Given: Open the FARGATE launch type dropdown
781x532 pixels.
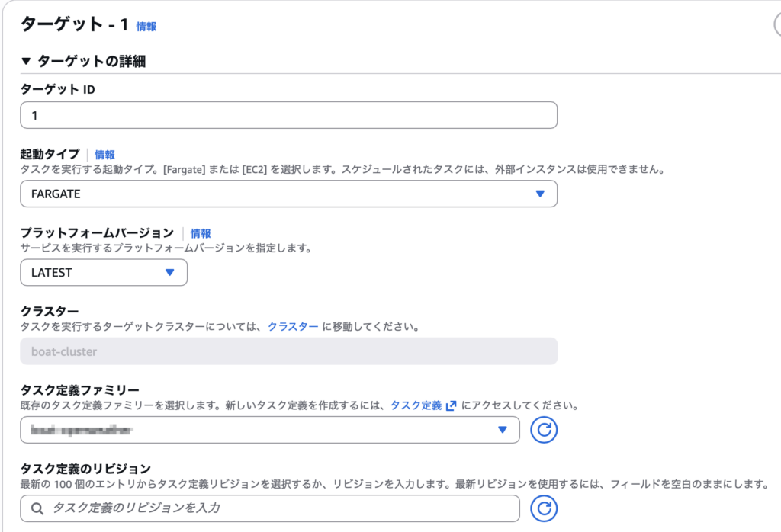Looking at the screenshot, I should [539, 194].
